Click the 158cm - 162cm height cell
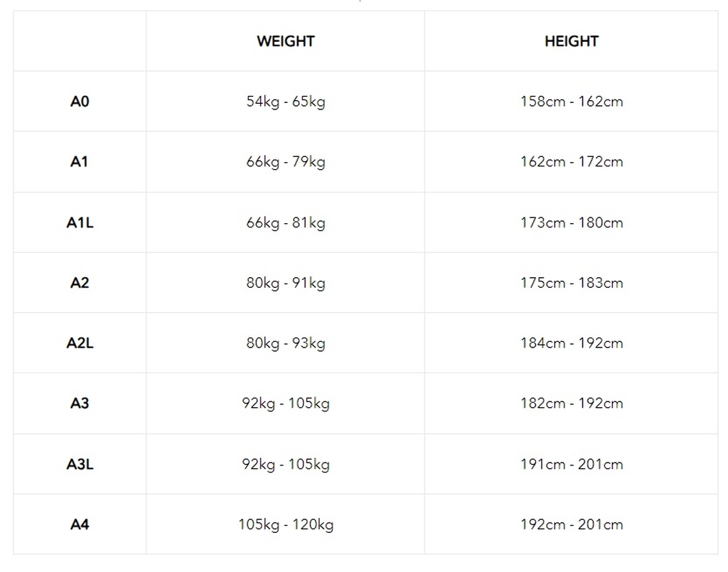 point(572,101)
